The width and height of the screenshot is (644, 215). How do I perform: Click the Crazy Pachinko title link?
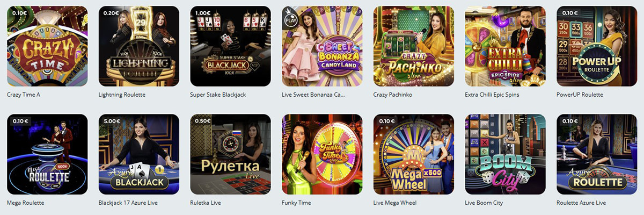(392, 95)
